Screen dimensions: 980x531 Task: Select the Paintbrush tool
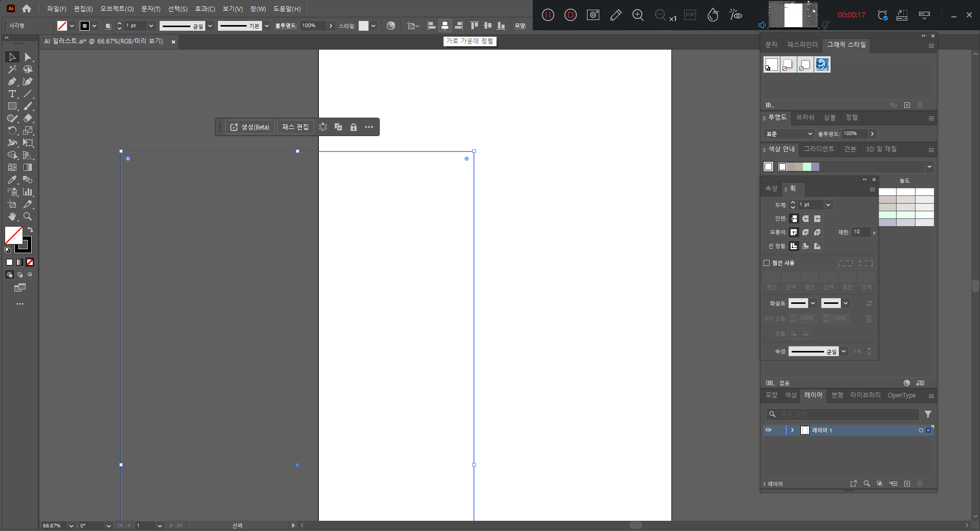pyautogui.click(x=28, y=106)
